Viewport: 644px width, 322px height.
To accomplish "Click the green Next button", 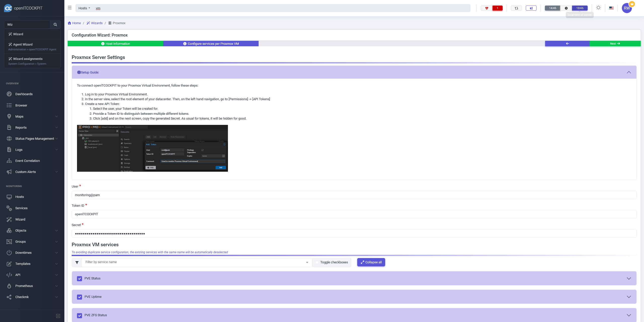I will pos(615,44).
